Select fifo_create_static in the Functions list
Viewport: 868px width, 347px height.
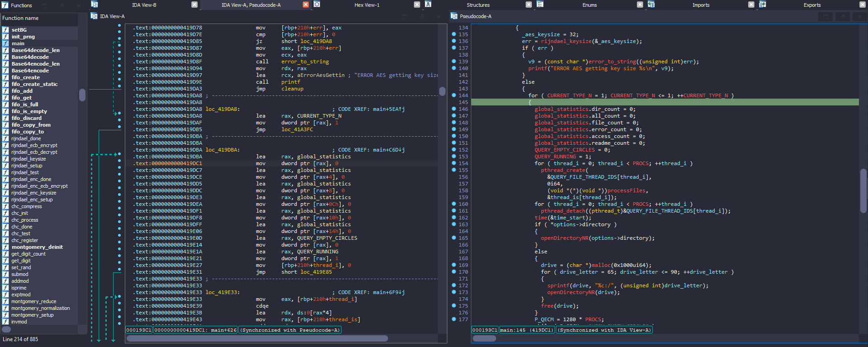[39, 84]
